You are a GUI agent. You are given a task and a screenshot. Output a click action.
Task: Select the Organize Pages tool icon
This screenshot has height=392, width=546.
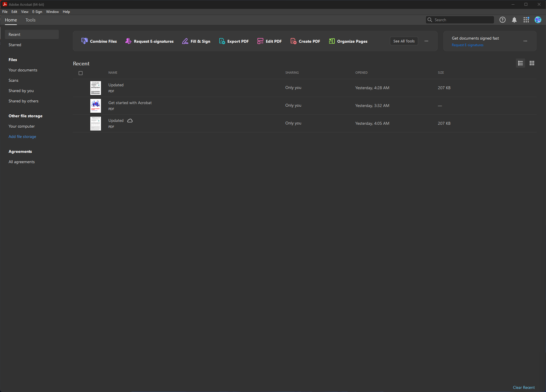332,41
